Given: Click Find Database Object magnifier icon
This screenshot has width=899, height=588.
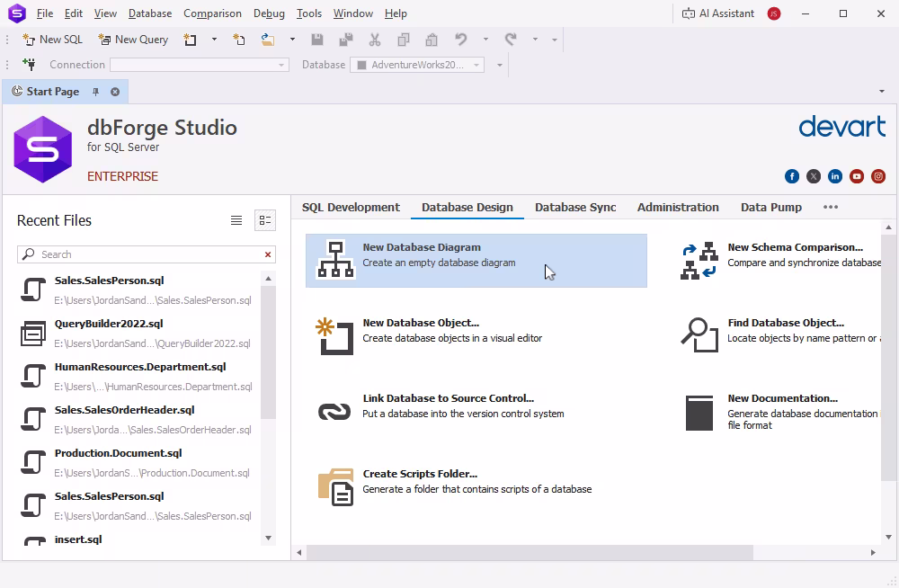Looking at the screenshot, I should [x=699, y=335].
